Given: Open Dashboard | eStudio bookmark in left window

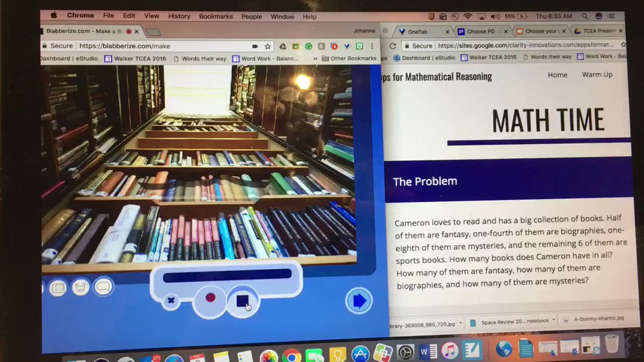Looking at the screenshot, I should click(69, 58).
